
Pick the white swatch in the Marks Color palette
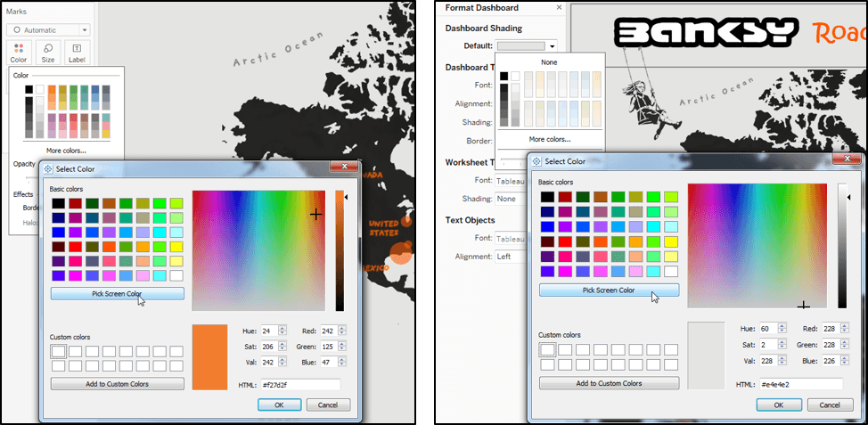pyautogui.click(x=40, y=89)
